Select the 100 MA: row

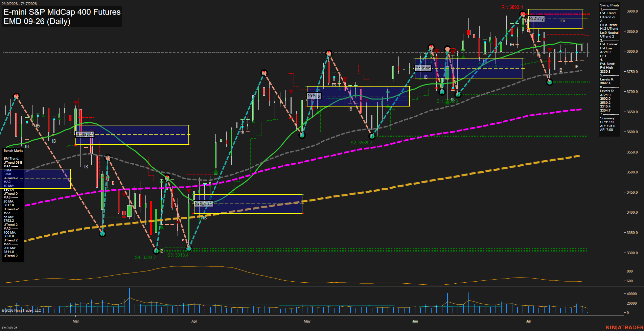9,233
